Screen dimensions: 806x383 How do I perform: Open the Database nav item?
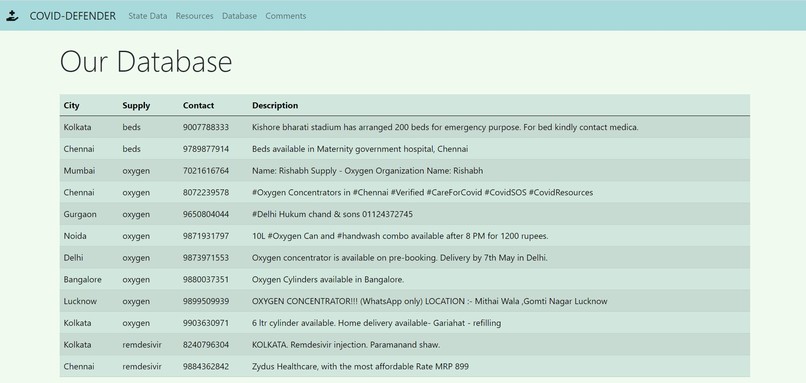(x=240, y=16)
